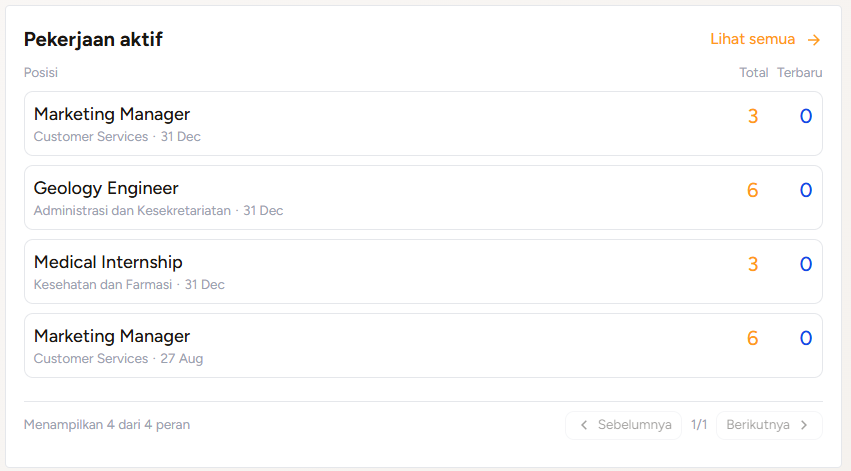The height and width of the screenshot is (471, 851).
Task: Click the 1/1 page indicator
Action: point(699,425)
